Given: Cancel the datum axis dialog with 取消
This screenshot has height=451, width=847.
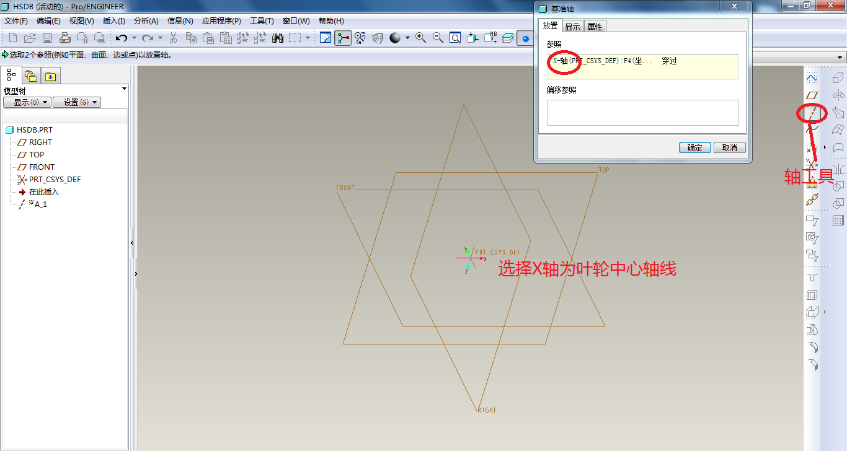Looking at the screenshot, I should 729,147.
